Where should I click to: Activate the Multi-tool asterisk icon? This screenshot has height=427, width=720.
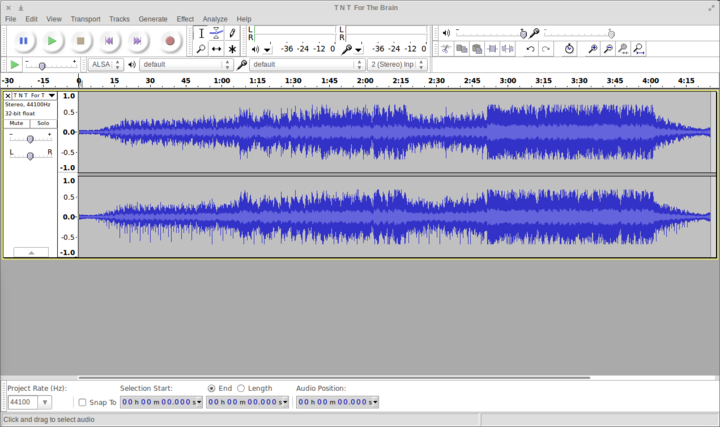click(232, 49)
